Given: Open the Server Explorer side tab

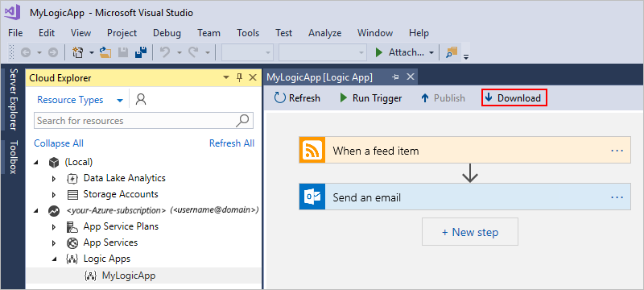Looking at the screenshot, I should (x=13, y=100).
